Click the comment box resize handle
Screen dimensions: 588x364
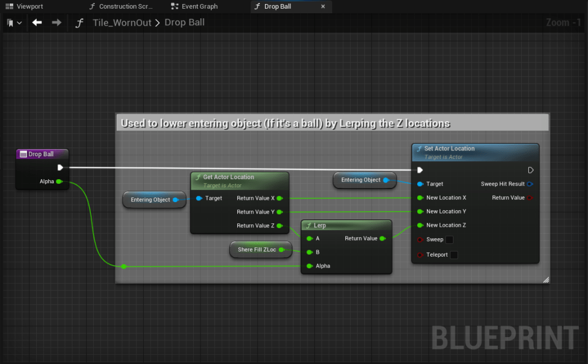pos(545,280)
